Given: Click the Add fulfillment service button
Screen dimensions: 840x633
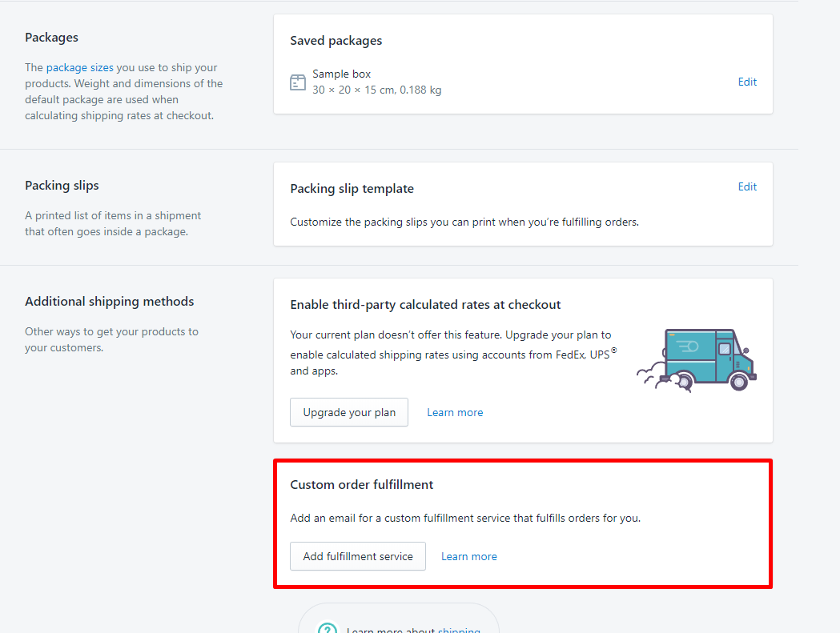Looking at the screenshot, I should [358, 556].
